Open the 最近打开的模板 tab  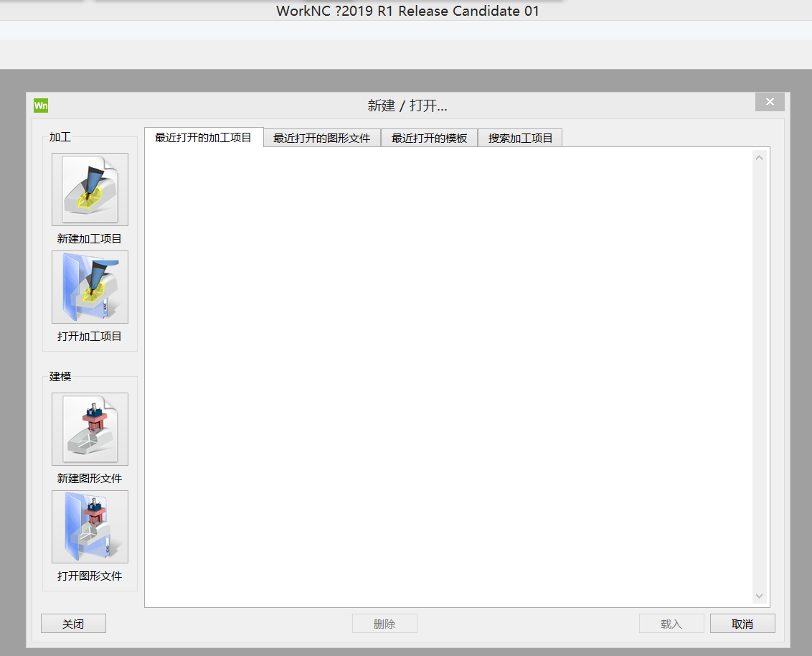pyautogui.click(x=429, y=138)
